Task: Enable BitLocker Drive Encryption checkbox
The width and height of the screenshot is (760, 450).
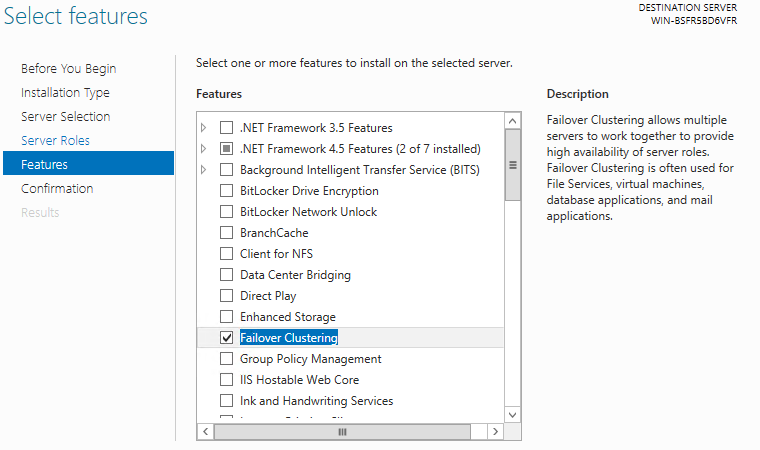Action: [226, 191]
